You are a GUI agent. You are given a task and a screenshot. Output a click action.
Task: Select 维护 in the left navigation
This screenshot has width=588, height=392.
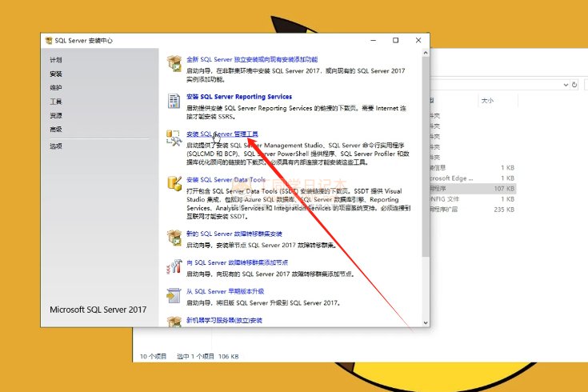pos(56,87)
